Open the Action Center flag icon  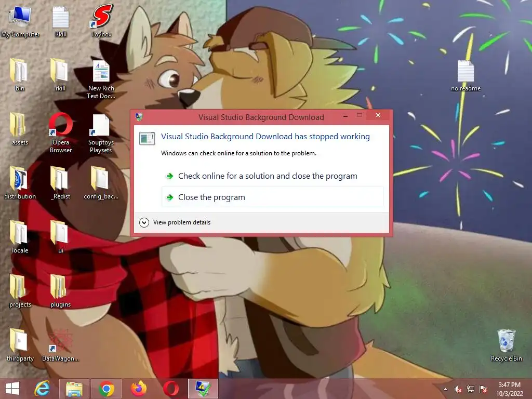[483, 389]
